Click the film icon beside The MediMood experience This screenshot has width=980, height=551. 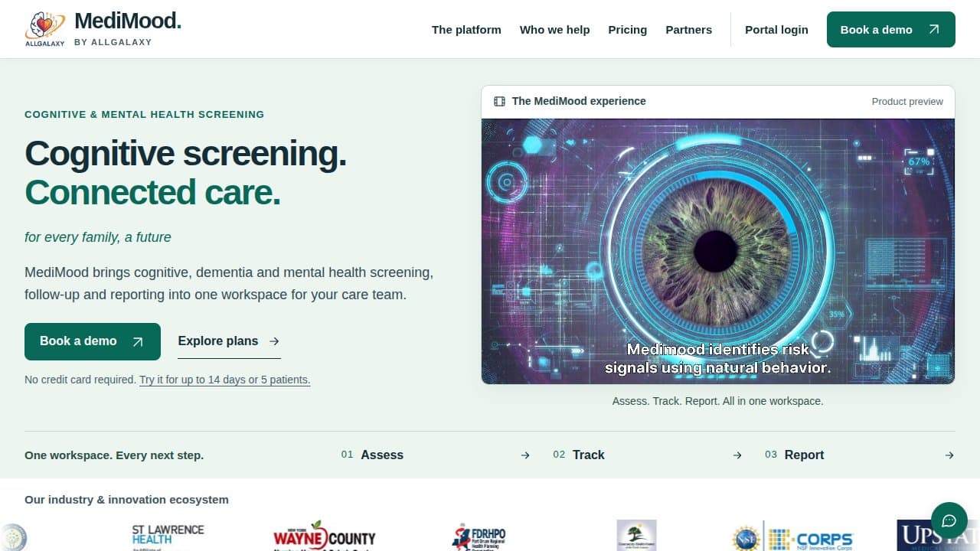[x=499, y=101]
